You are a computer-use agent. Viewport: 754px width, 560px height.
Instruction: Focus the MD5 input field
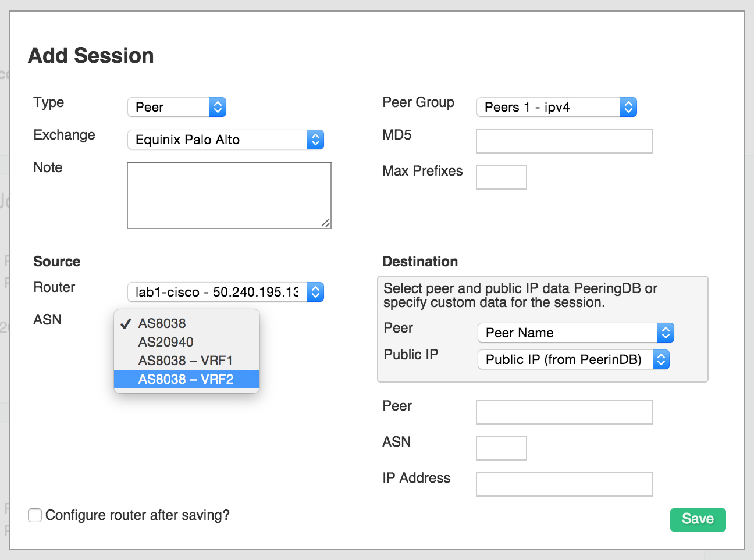coord(564,141)
